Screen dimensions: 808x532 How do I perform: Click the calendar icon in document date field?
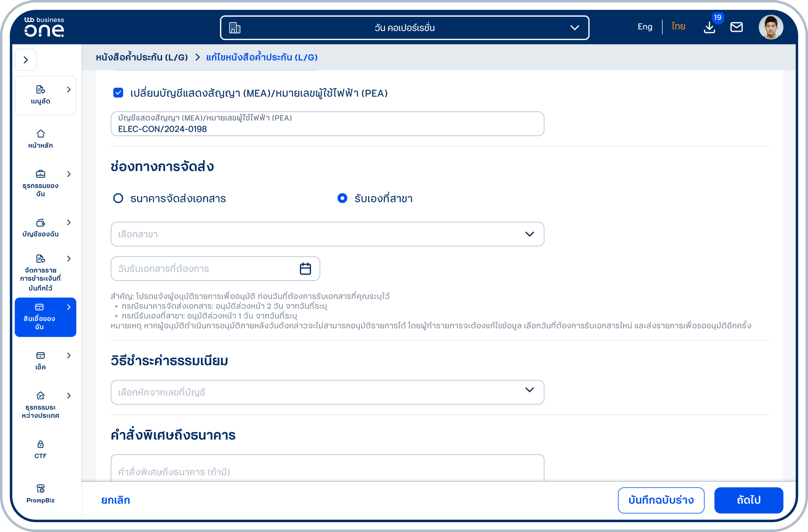[x=305, y=268]
